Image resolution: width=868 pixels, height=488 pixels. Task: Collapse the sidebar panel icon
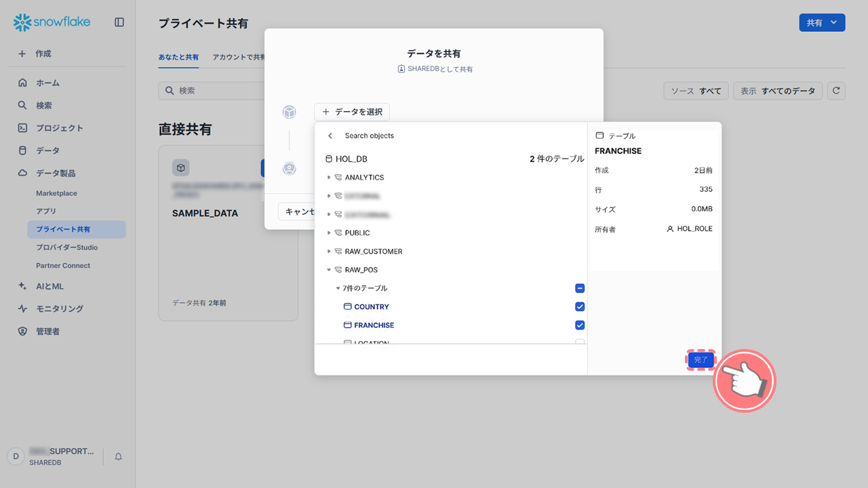pyautogui.click(x=119, y=22)
